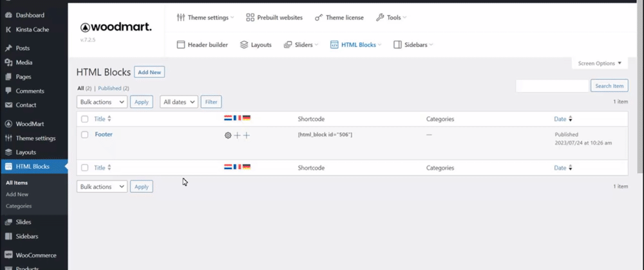Click the Shortcode column header
The height and width of the screenshot is (270, 644).
(x=311, y=119)
